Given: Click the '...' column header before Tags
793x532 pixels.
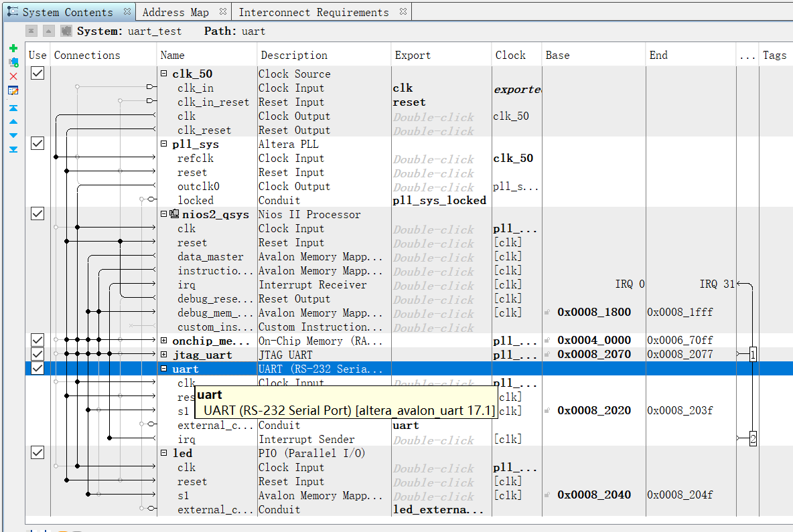Looking at the screenshot, I should (x=747, y=55).
